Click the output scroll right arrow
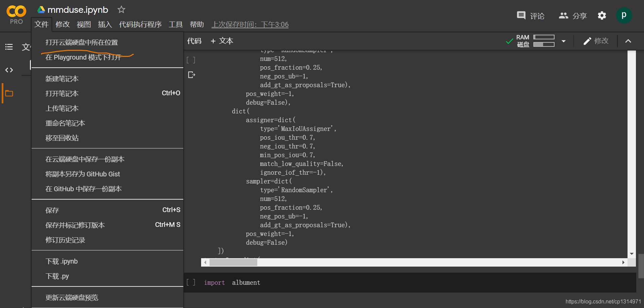Screen dimensions: 644x308 623,262
